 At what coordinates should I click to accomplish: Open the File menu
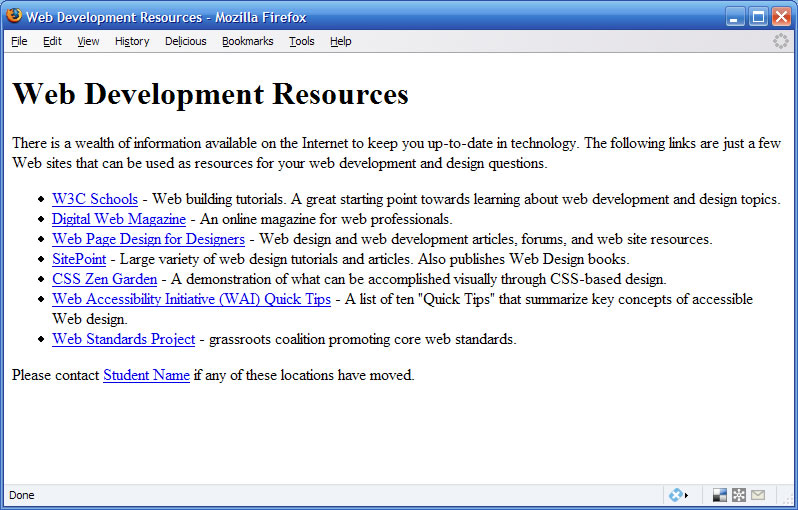point(19,41)
